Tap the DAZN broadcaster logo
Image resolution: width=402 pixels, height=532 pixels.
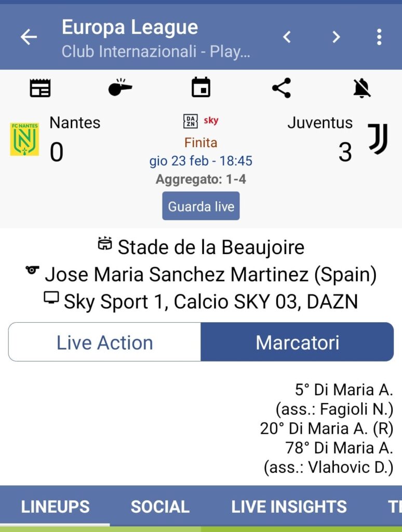coord(191,121)
